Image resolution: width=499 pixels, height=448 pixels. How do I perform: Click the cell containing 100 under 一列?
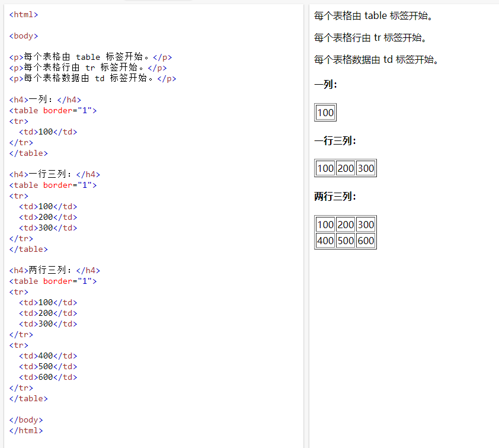coord(325,112)
